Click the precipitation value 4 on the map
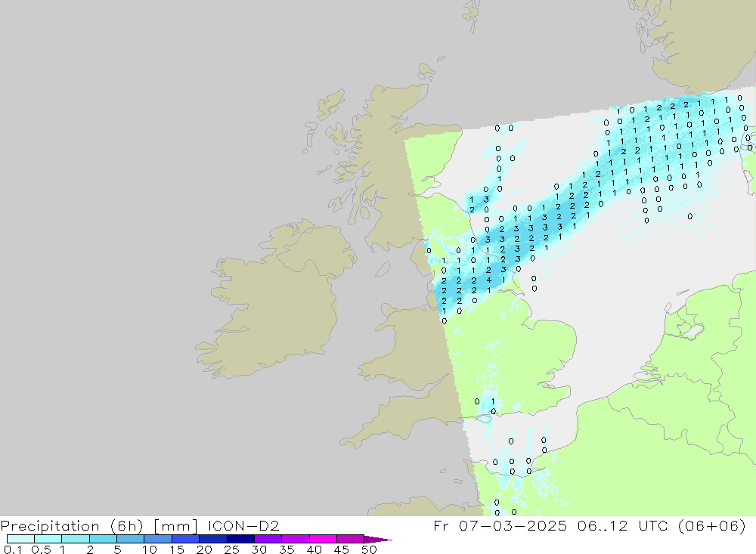 (489, 280)
